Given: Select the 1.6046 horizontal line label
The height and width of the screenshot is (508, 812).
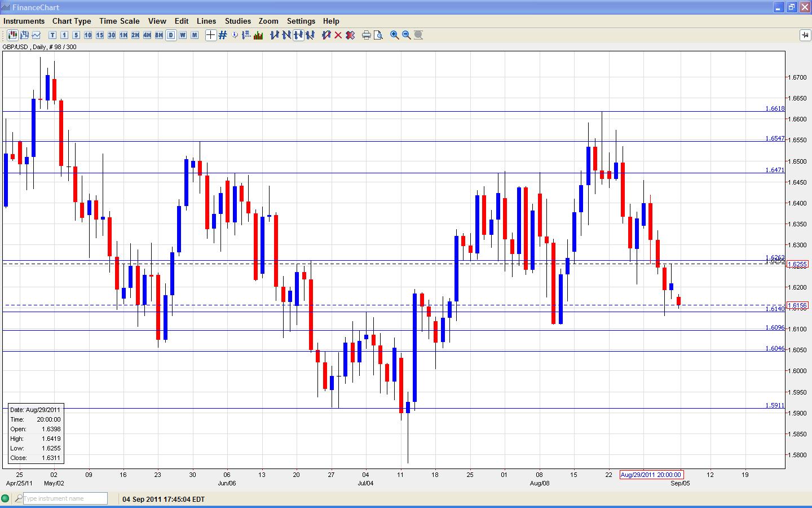Looking at the screenshot, I should [775, 348].
